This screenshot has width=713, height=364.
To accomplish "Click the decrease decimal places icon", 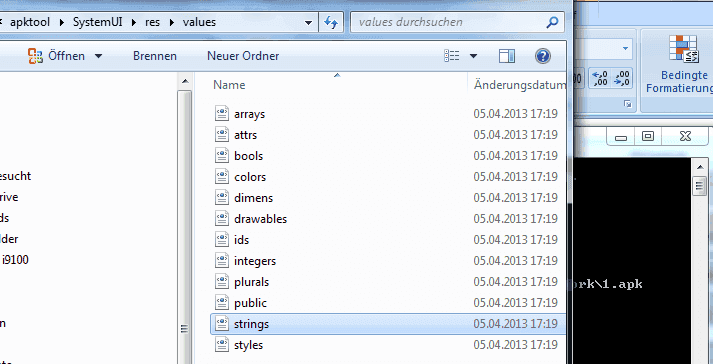I will click(x=621, y=78).
